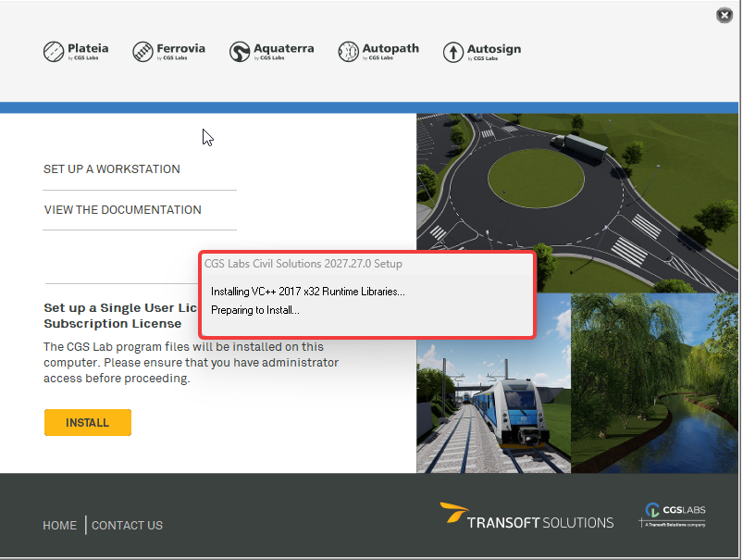The image size is (743, 560).
Task: Click the roundabout rendering image
Action: [x=577, y=203]
